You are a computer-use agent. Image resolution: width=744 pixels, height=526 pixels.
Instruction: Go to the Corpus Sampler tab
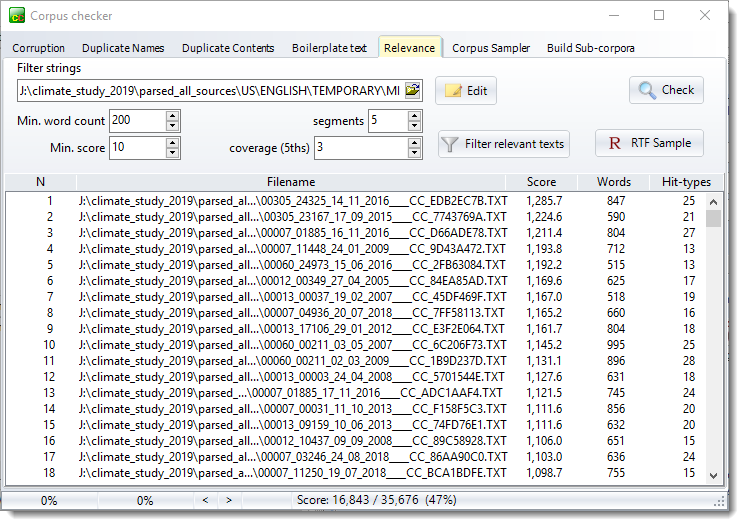tap(490, 48)
